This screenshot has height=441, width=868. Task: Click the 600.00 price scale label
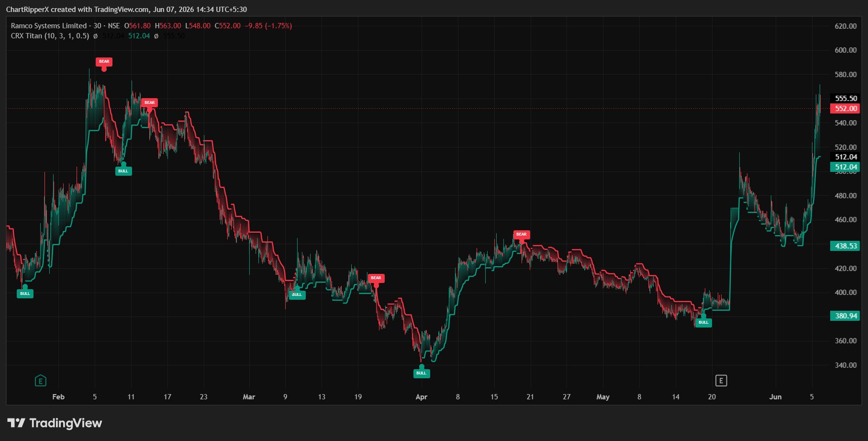[846, 50]
